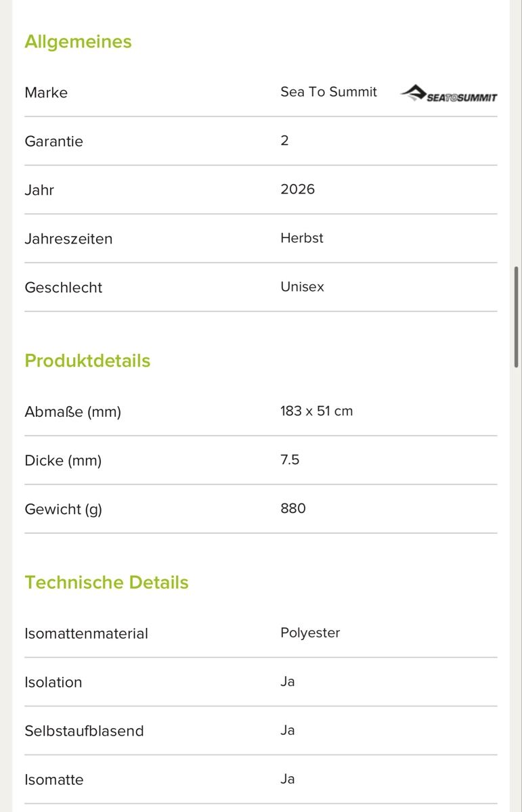
Task: Click the Isomattenmaterial value Polyester
Action: [310, 633]
